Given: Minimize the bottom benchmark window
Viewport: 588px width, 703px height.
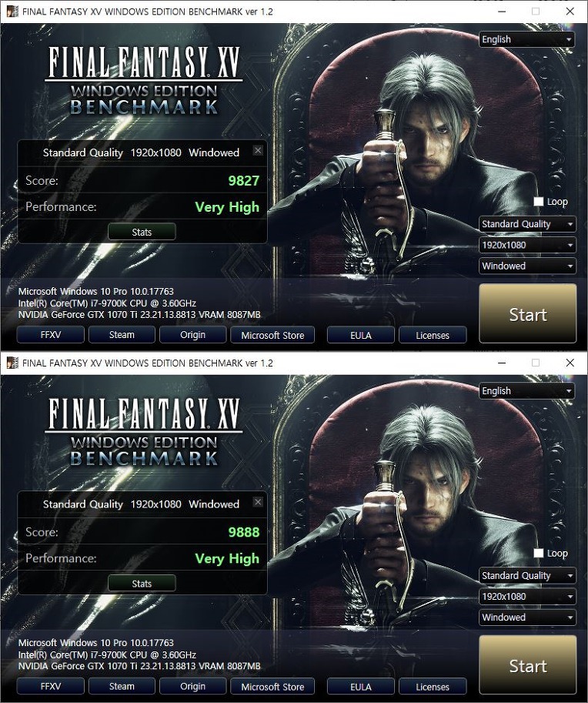Looking at the screenshot, I should [502, 363].
